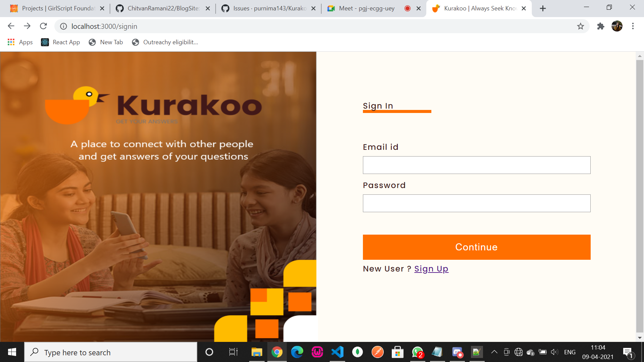The width and height of the screenshot is (644, 362).
Task: Open the Chrome extensions puzzle icon
Action: click(x=601, y=26)
